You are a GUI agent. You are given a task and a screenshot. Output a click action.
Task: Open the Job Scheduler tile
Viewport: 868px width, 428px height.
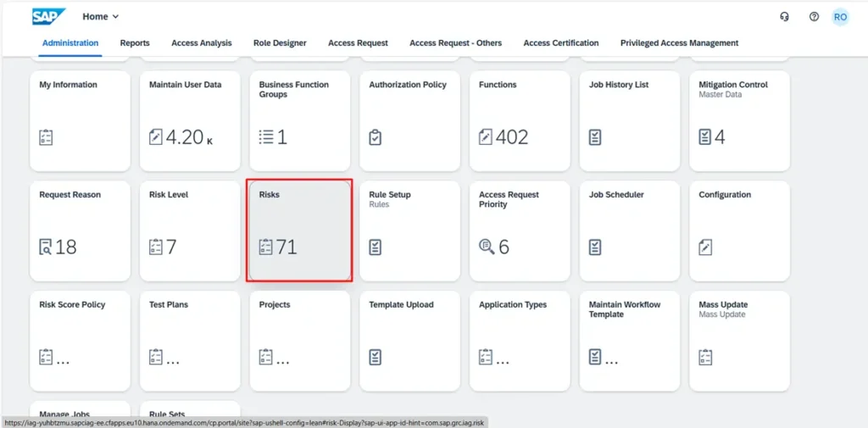(x=630, y=230)
